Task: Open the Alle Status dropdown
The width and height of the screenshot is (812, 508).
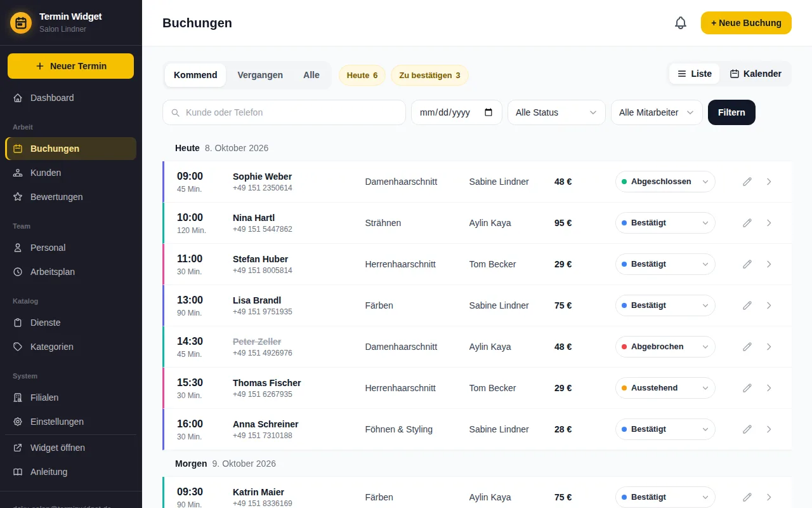Action: tap(556, 112)
